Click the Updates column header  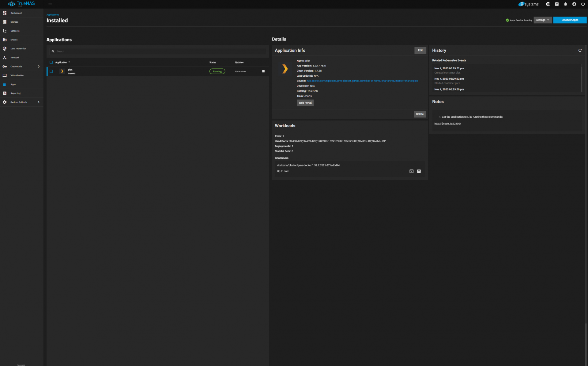(x=239, y=63)
